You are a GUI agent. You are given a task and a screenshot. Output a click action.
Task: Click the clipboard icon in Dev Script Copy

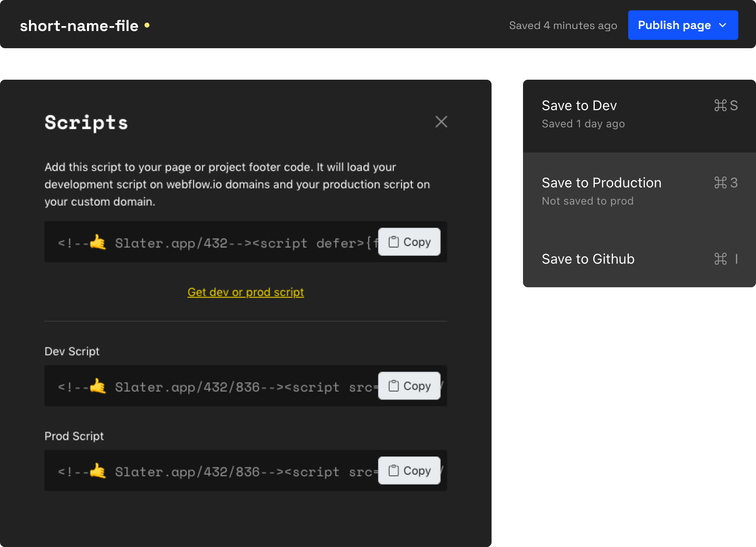pos(394,386)
